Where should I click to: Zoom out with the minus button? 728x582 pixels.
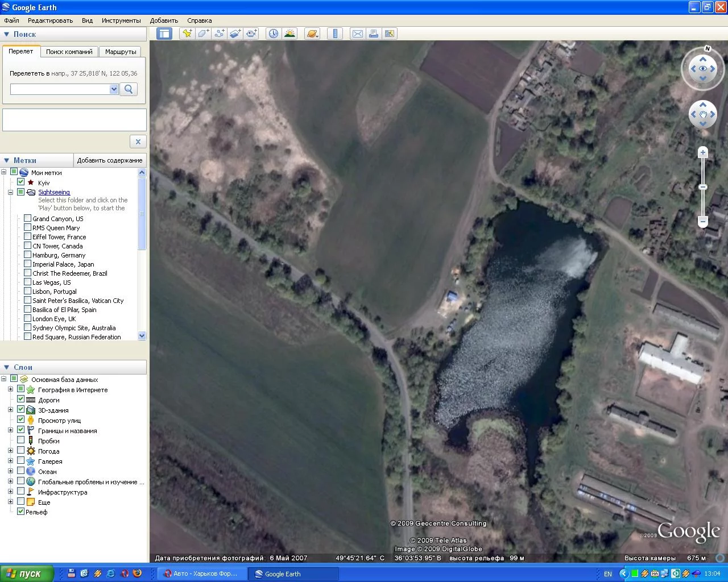point(703,221)
